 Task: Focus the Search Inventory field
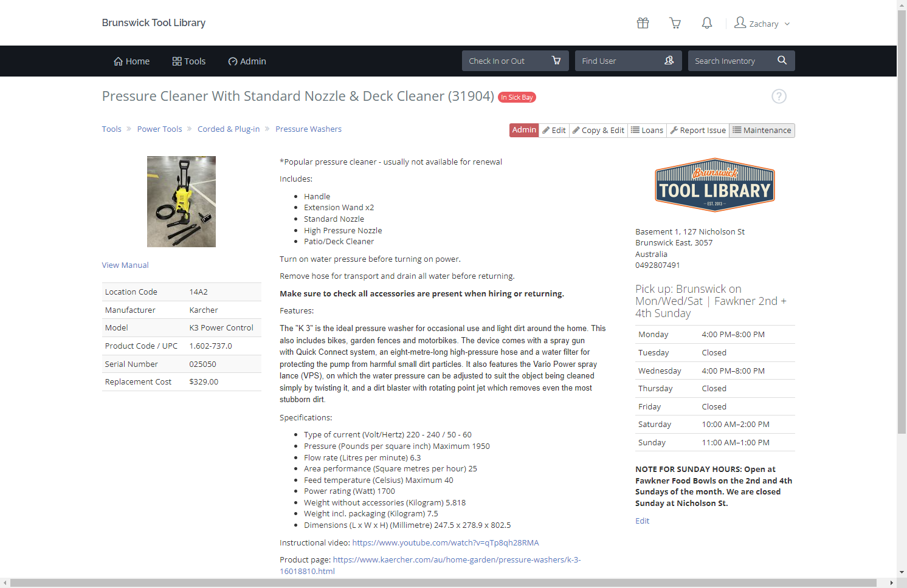click(742, 61)
